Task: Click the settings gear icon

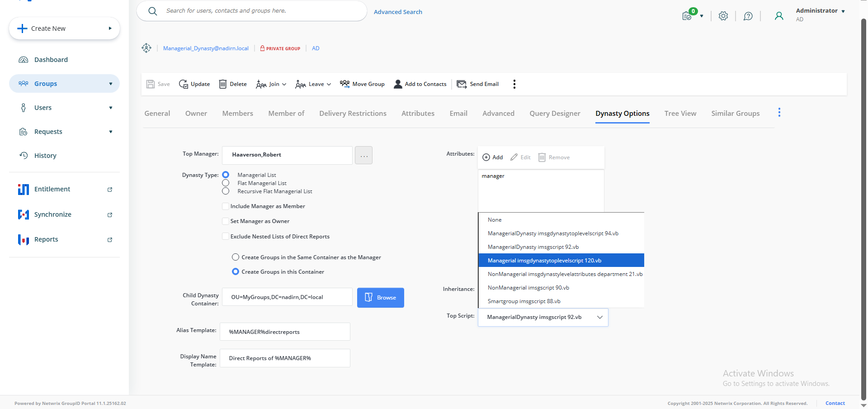Action: pos(723,16)
